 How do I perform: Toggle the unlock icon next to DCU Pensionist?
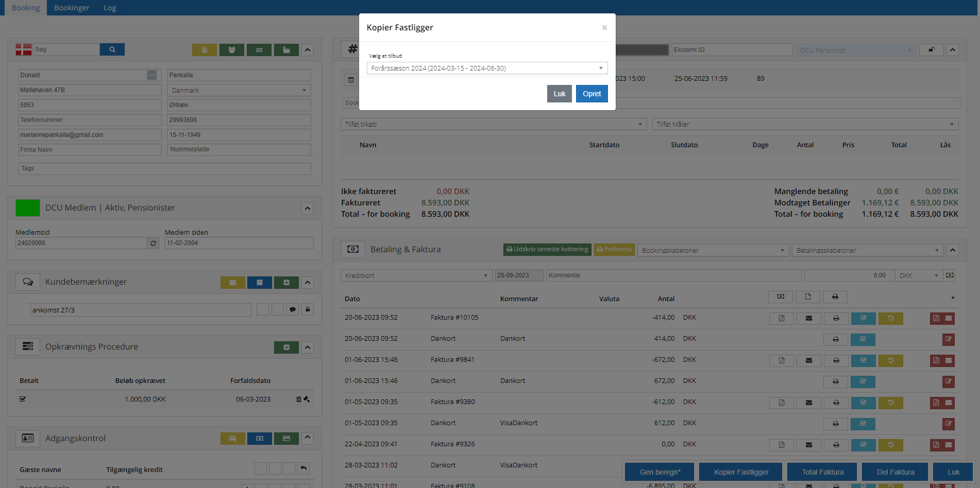932,50
